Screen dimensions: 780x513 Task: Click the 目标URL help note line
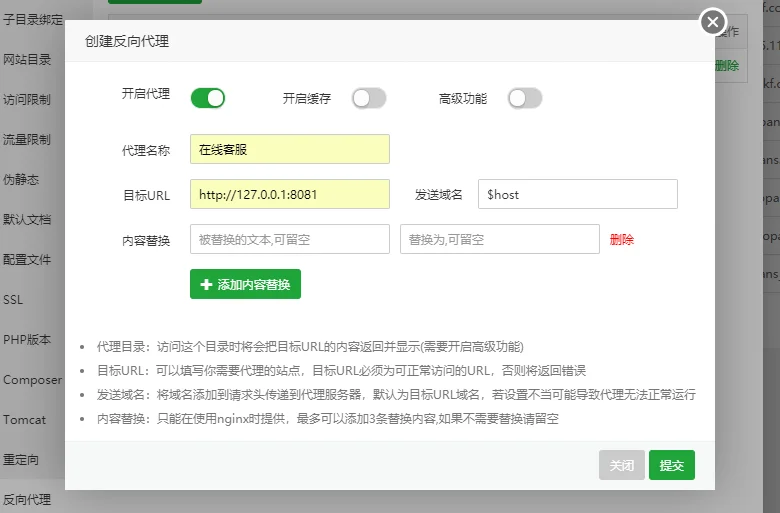click(341, 371)
